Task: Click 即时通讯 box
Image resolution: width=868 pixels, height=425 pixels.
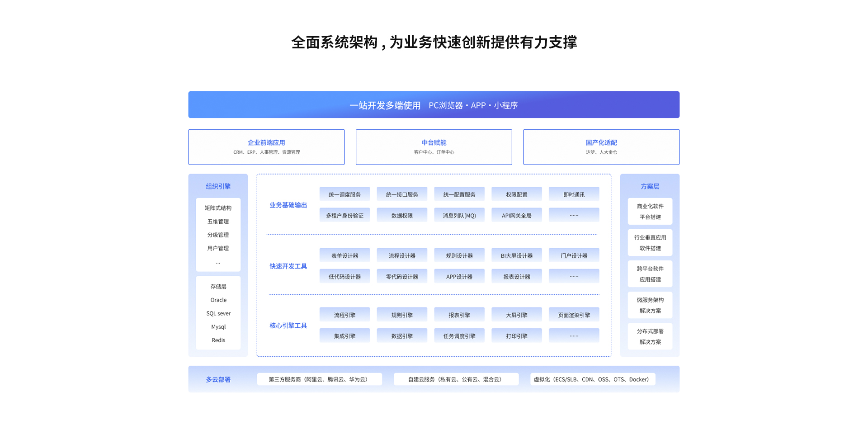Action: tap(574, 194)
